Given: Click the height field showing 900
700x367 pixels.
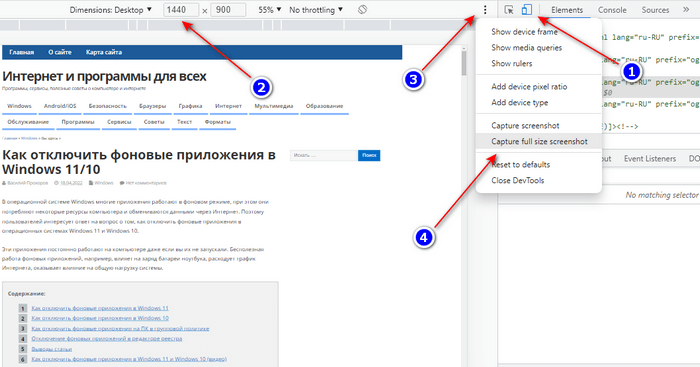Looking at the screenshot, I should pos(228,10).
